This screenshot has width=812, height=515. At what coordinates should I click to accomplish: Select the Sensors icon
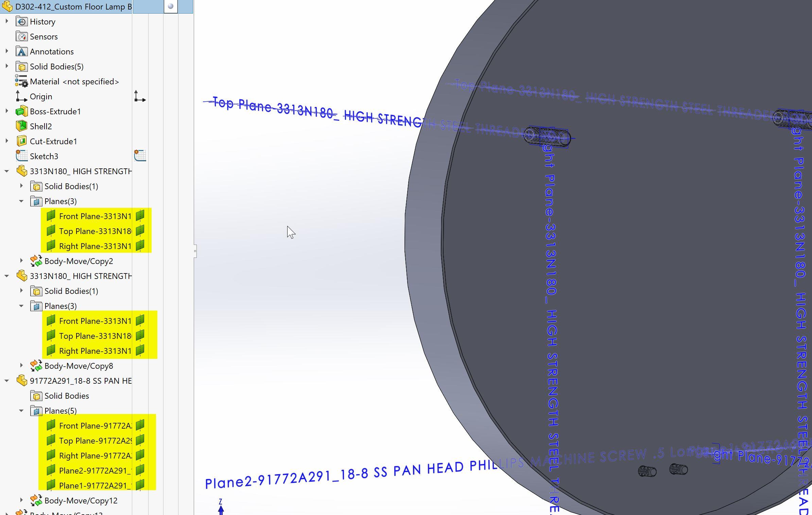tap(22, 37)
